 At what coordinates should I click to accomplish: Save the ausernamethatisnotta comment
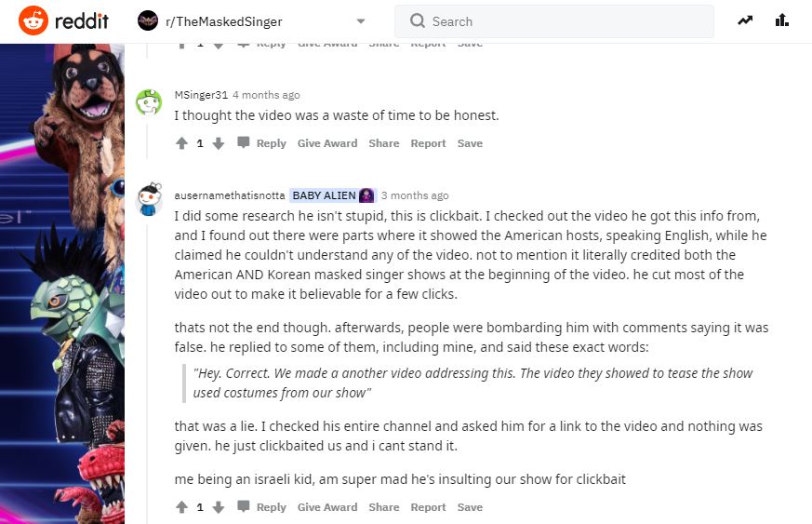[x=470, y=507]
